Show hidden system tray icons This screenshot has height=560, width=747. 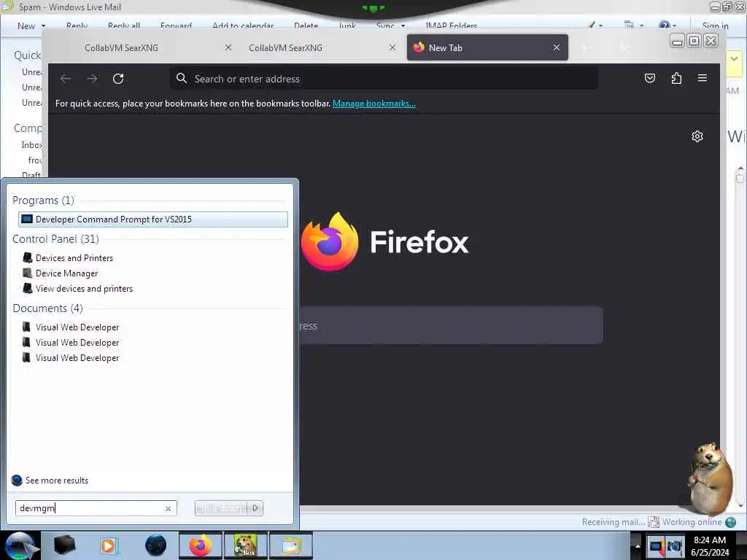pyautogui.click(x=638, y=546)
